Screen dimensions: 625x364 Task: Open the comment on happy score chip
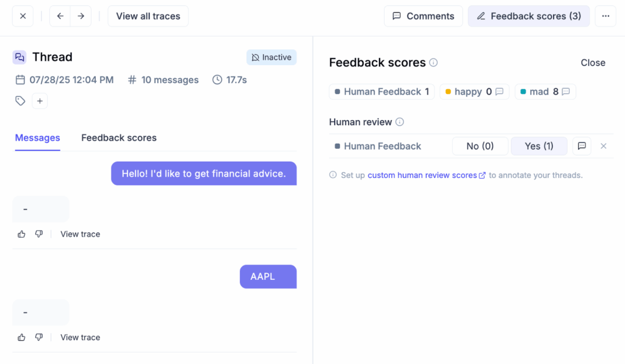[x=499, y=92]
